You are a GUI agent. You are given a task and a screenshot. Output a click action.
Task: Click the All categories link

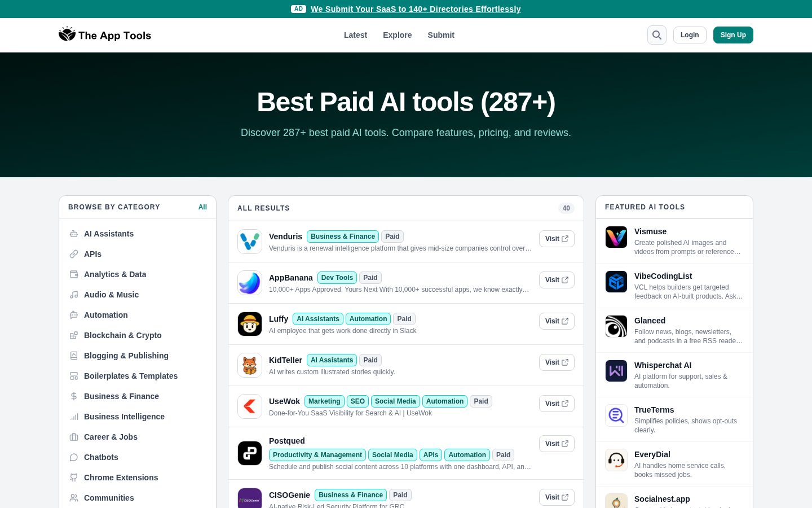tap(202, 207)
